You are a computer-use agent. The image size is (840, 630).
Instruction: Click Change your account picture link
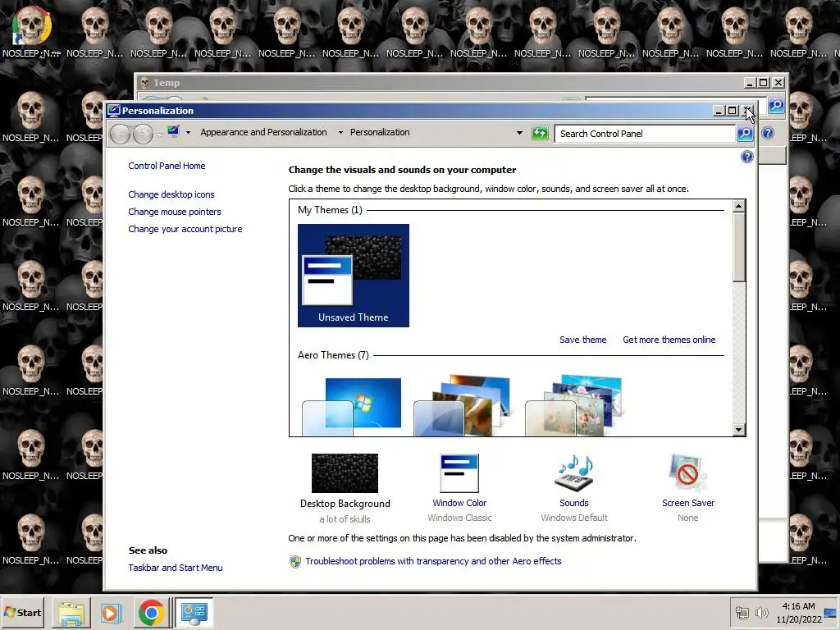pos(185,229)
